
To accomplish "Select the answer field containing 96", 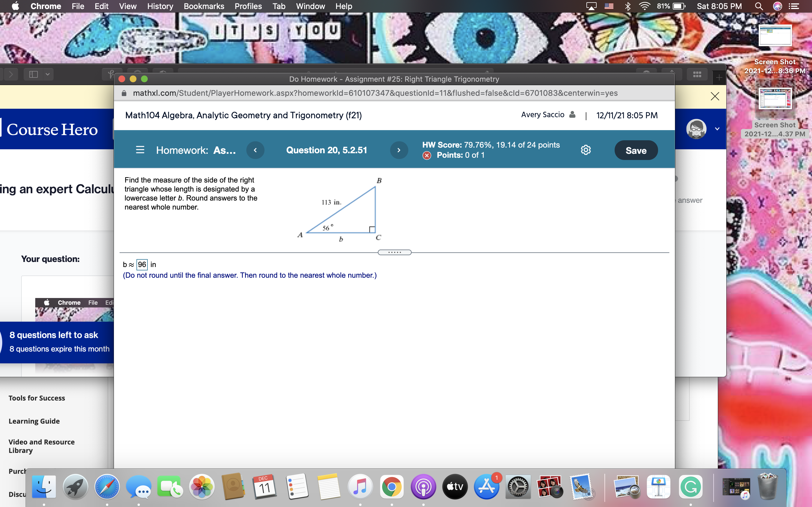I will click(x=142, y=264).
